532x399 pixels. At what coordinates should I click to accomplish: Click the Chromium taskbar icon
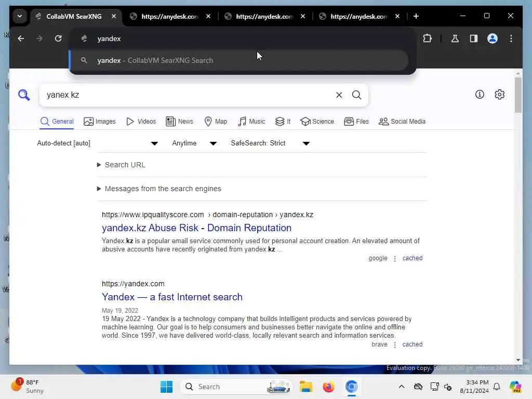352,387
